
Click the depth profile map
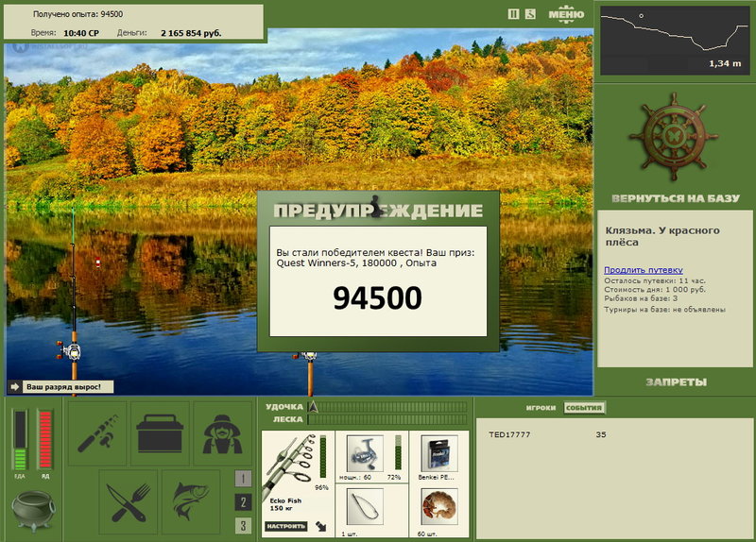tap(675, 41)
